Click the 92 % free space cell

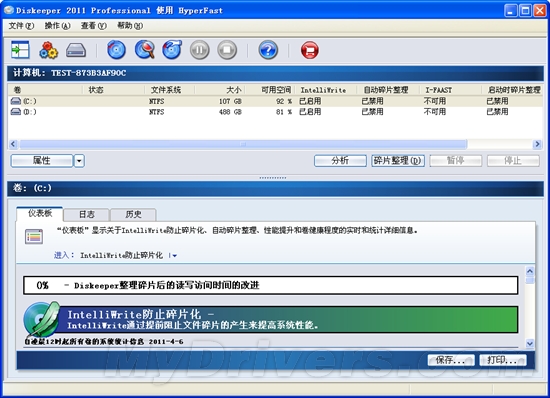[284, 101]
